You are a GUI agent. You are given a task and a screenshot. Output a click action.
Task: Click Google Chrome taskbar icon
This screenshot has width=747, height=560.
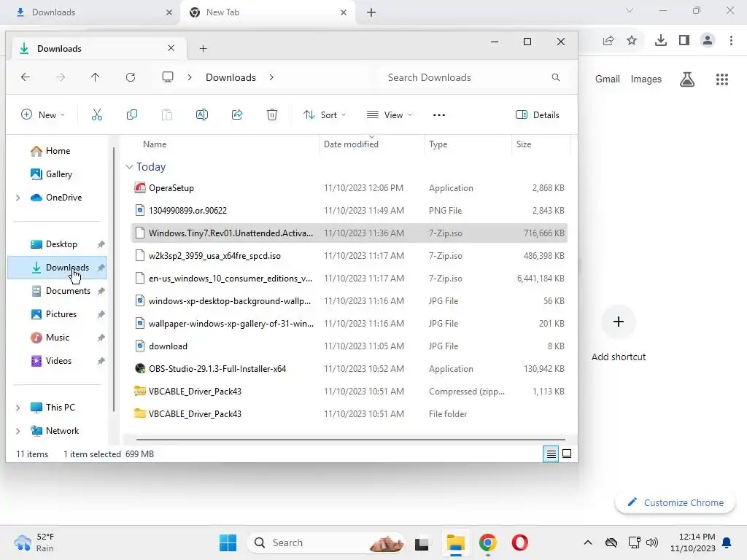(488, 542)
